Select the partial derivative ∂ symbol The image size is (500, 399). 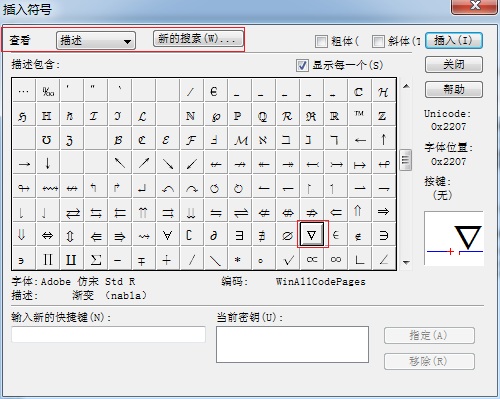click(x=216, y=235)
